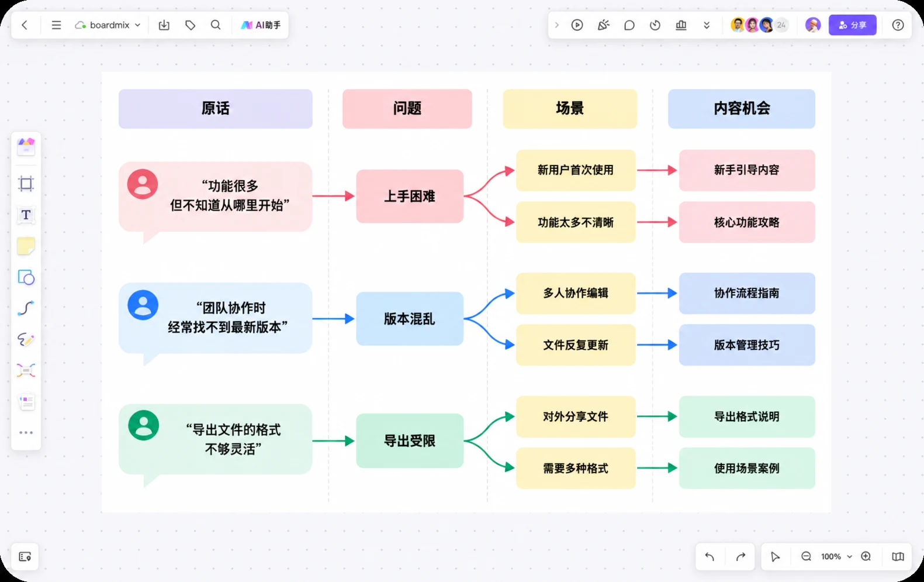The height and width of the screenshot is (582, 924).
Task: Click the celebration confetti icon
Action: tap(603, 25)
